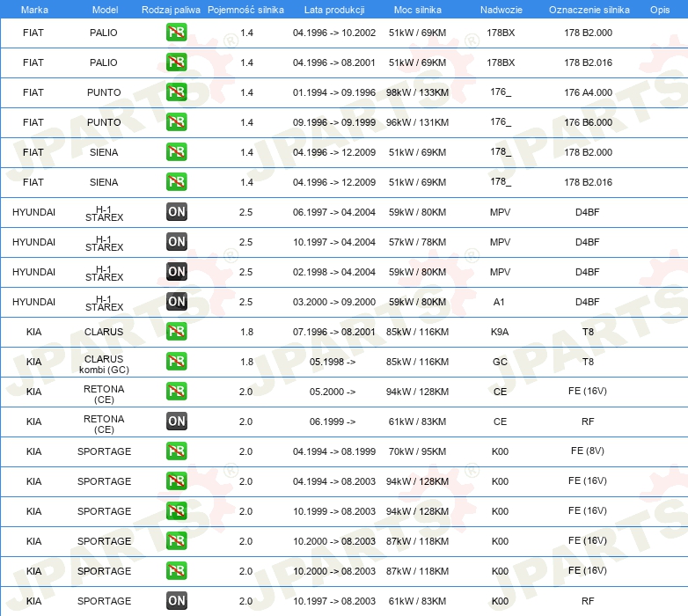Click date range 09.1996 -> 09.1999
The image size is (688, 616).
coord(334,122)
